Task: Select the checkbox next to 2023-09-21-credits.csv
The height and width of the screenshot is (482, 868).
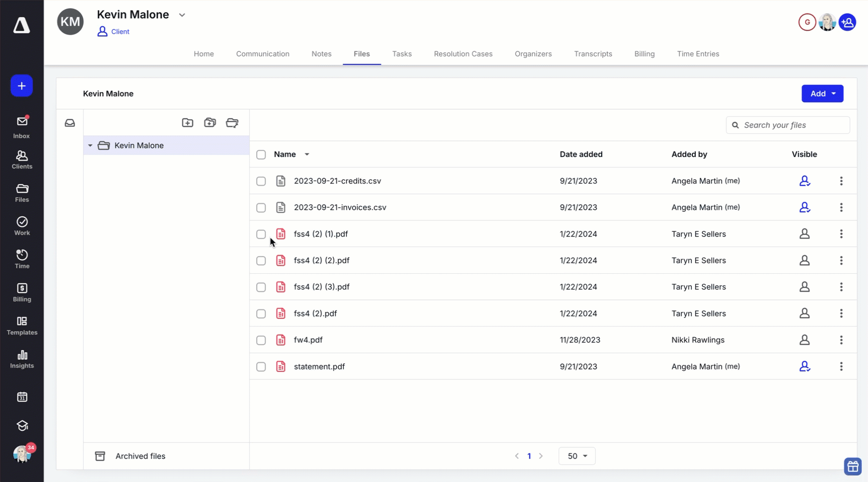Action: pos(261,181)
